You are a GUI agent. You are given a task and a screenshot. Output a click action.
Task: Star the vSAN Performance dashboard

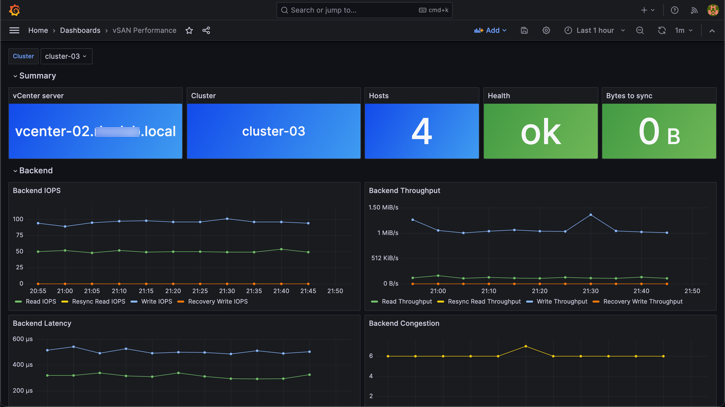(189, 31)
